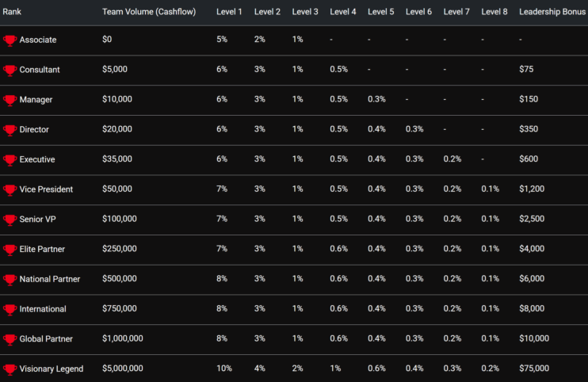The height and width of the screenshot is (382, 588).
Task: Click the Leadership Bonus column header
Action: [x=552, y=12]
